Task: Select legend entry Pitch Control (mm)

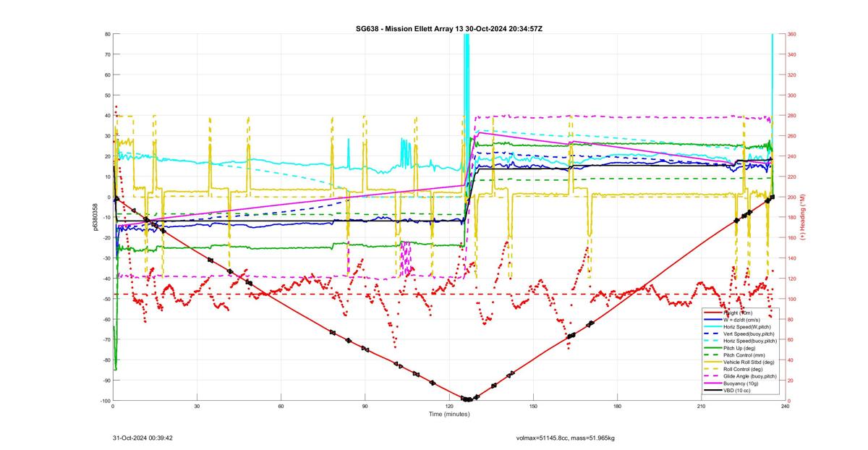Action: pos(744,355)
